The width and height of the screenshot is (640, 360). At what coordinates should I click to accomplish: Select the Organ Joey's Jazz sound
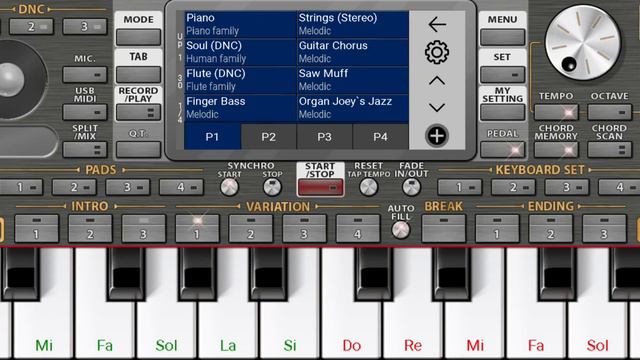click(353, 108)
